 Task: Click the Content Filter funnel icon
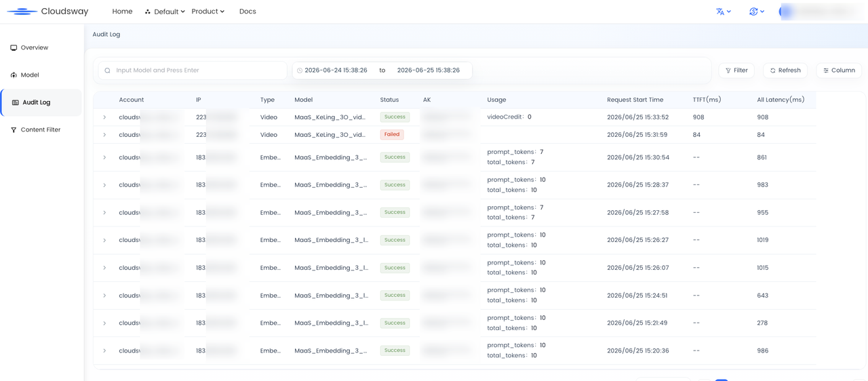(x=14, y=130)
